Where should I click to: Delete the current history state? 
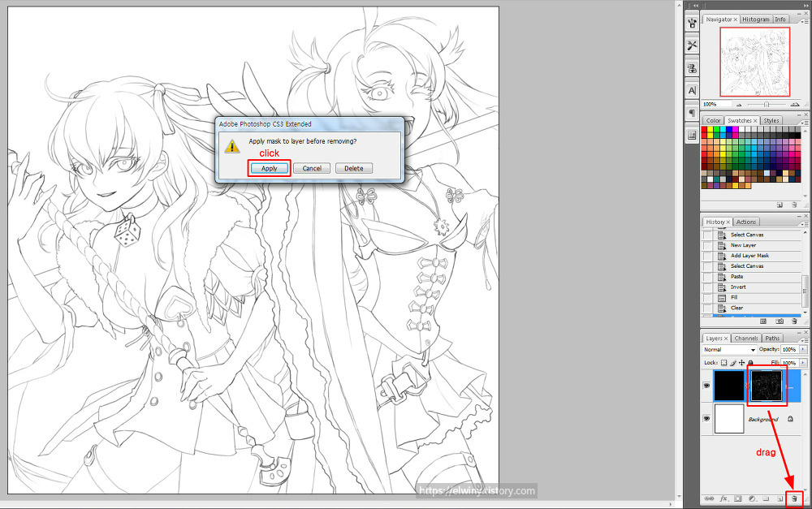(x=794, y=321)
